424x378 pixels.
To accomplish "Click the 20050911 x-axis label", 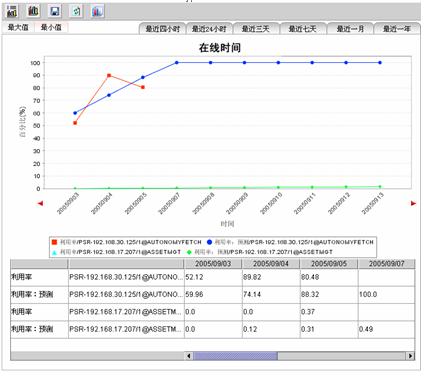I will click(305, 203).
